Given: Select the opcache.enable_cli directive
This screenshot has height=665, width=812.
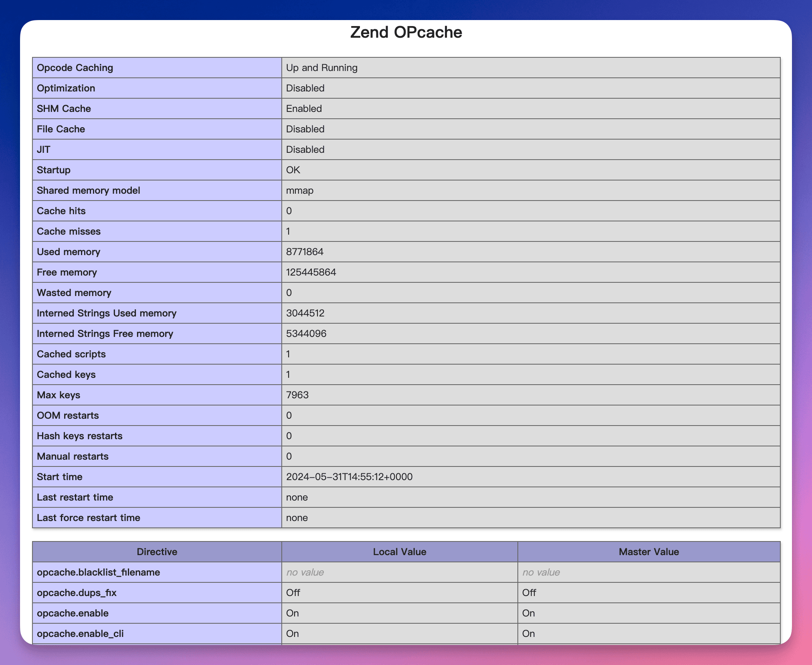Looking at the screenshot, I should pyautogui.click(x=80, y=634).
